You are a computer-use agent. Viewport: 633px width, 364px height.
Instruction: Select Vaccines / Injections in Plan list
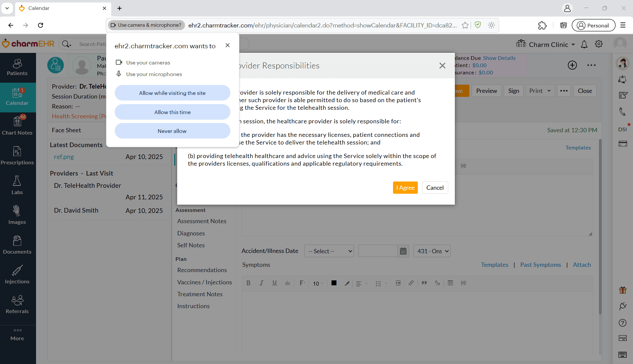(204, 282)
